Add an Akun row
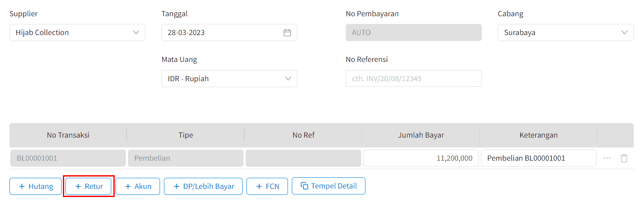This screenshot has width=644, height=203. point(137,186)
